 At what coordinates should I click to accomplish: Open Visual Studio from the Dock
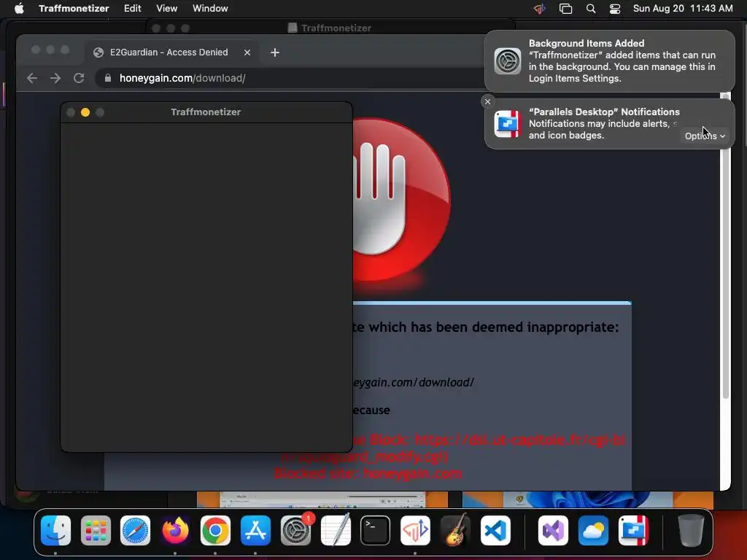tap(553, 531)
